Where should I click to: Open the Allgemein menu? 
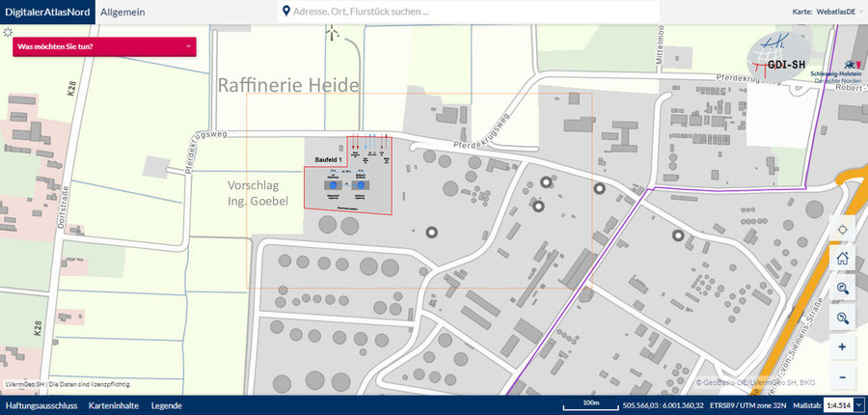(x=122, y=12)
